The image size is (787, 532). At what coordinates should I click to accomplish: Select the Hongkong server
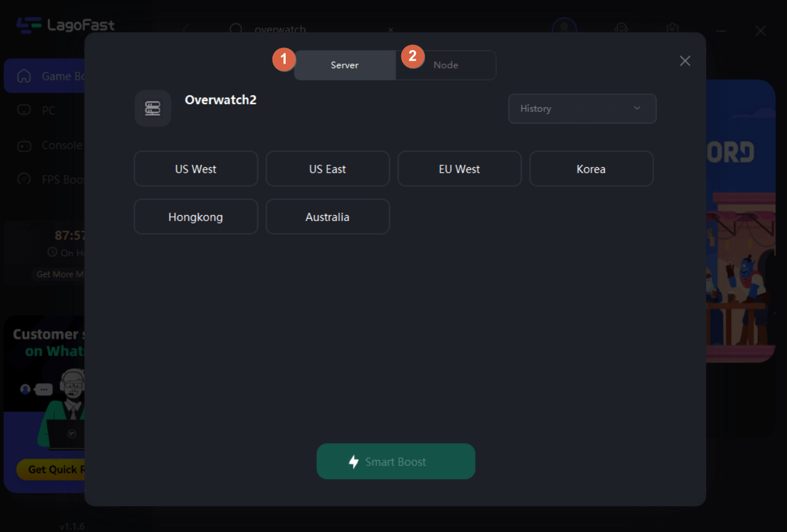[x=196, y=217]
